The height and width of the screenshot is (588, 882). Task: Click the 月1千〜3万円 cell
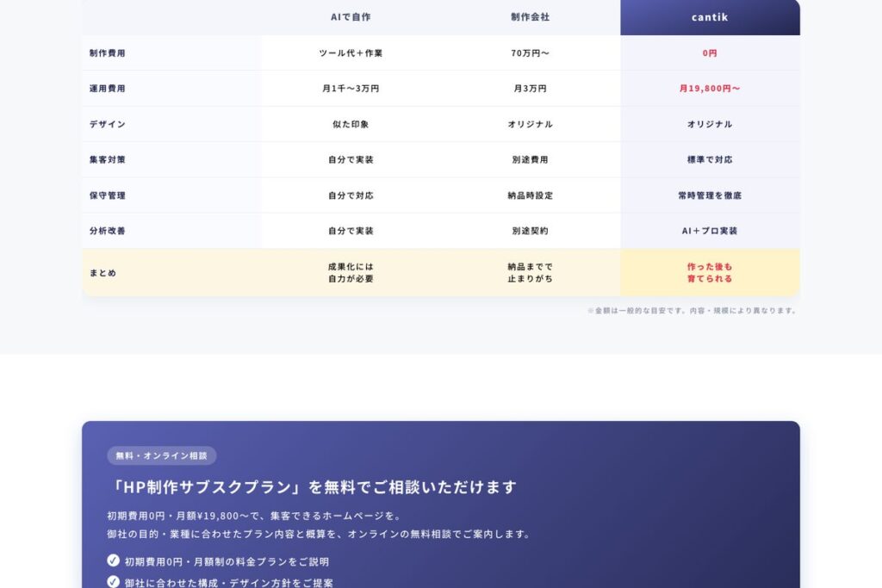[x=351, y=89]
